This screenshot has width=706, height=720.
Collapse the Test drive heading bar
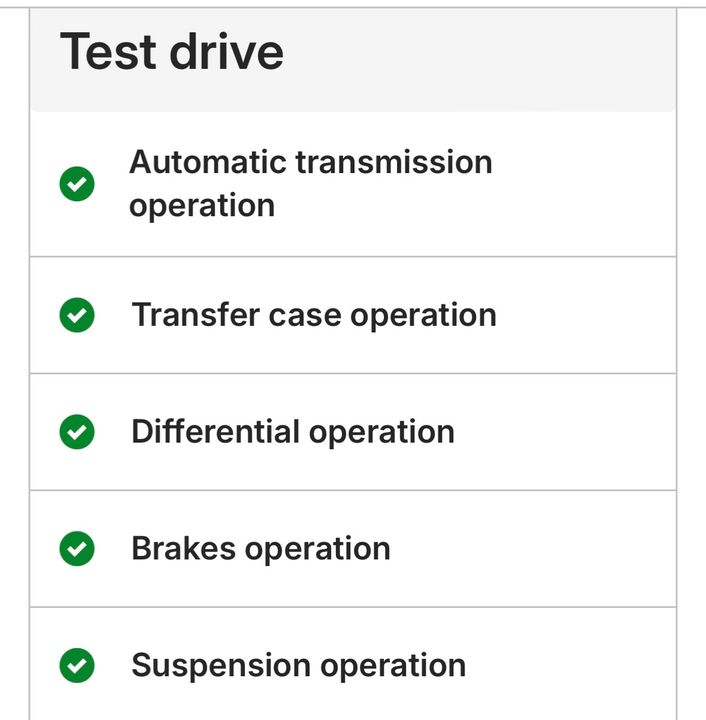click(353, 60)
